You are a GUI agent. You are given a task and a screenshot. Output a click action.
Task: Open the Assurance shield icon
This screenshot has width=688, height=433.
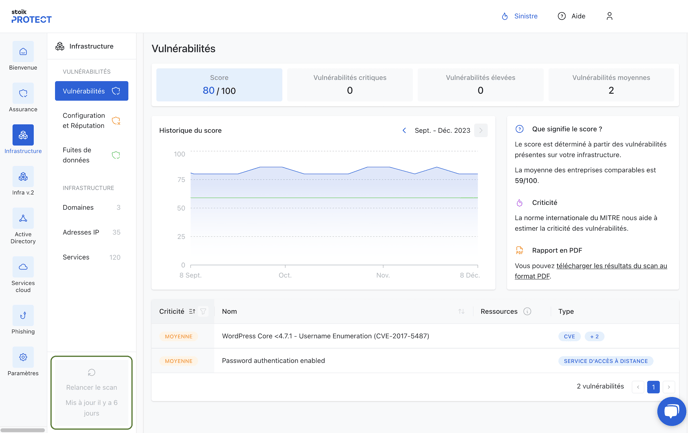coord(23,93)
